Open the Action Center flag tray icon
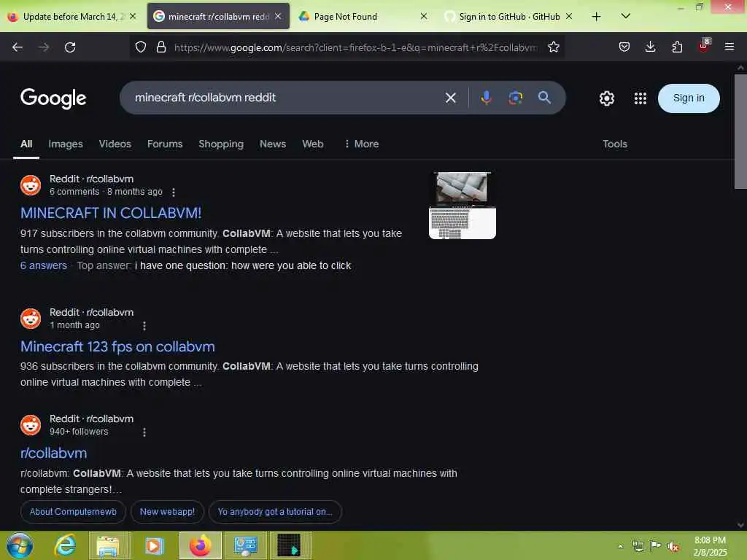Image resolution: width=747 pixels, height=560 pixels. (x=656, y=545)
